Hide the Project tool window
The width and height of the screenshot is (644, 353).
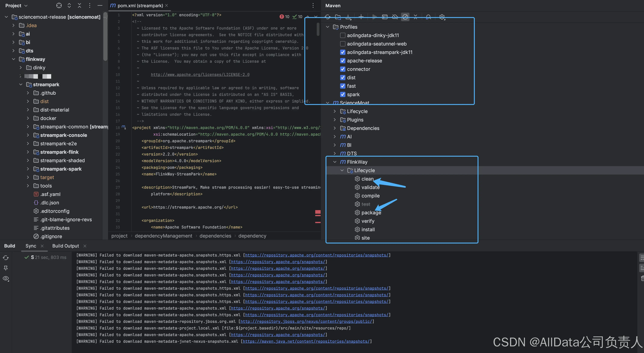tap(100, 6)
